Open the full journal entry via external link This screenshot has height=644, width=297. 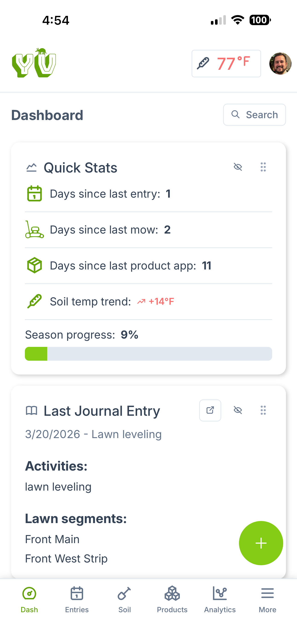[x=210, y=410]
